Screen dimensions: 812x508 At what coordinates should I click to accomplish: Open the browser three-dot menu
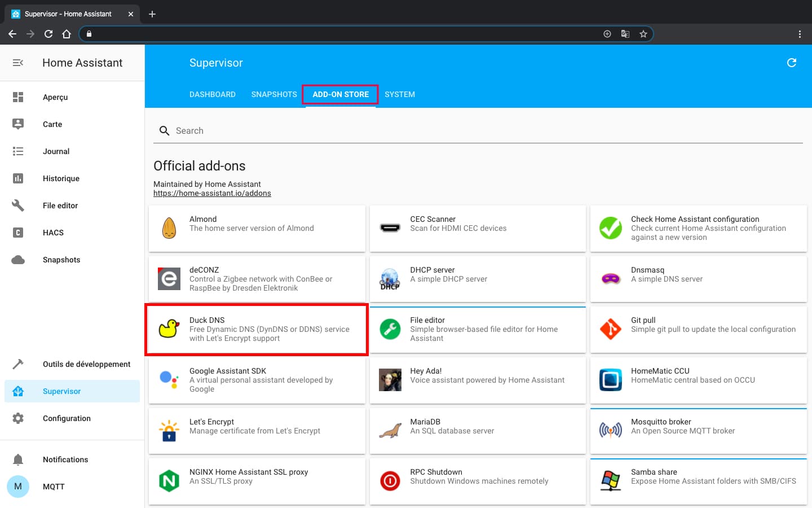[x=800, y=34]
